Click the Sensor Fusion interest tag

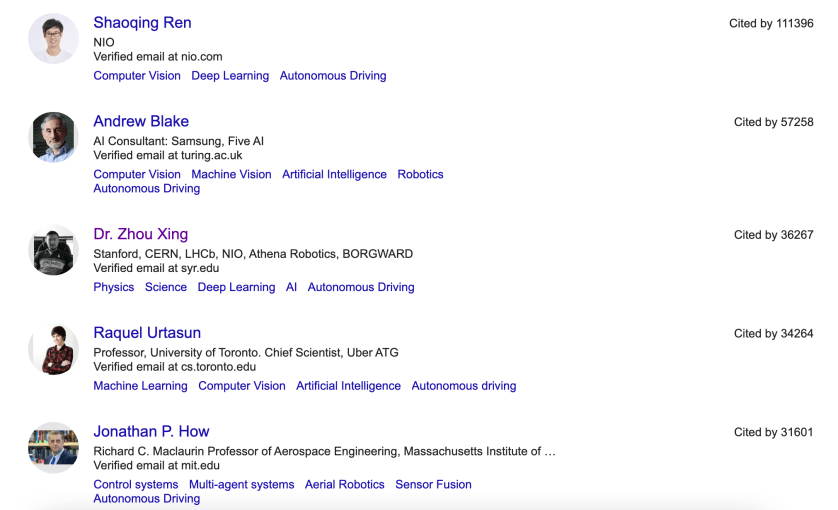coord(433,484)
